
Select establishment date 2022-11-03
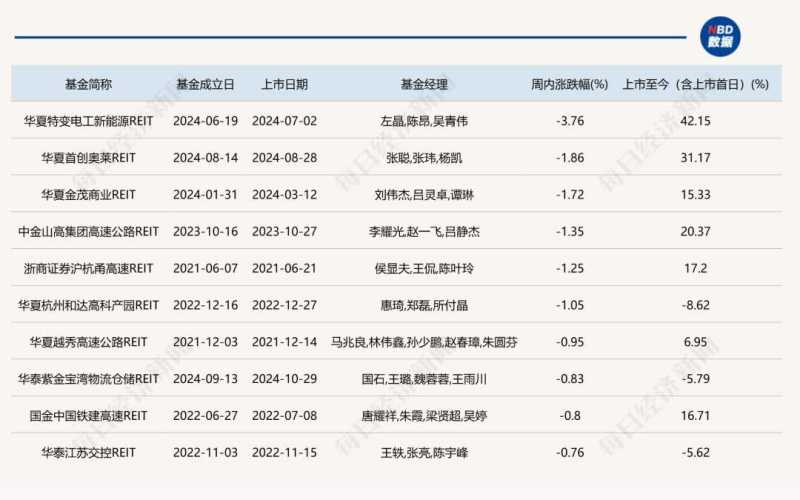[205, 452]
